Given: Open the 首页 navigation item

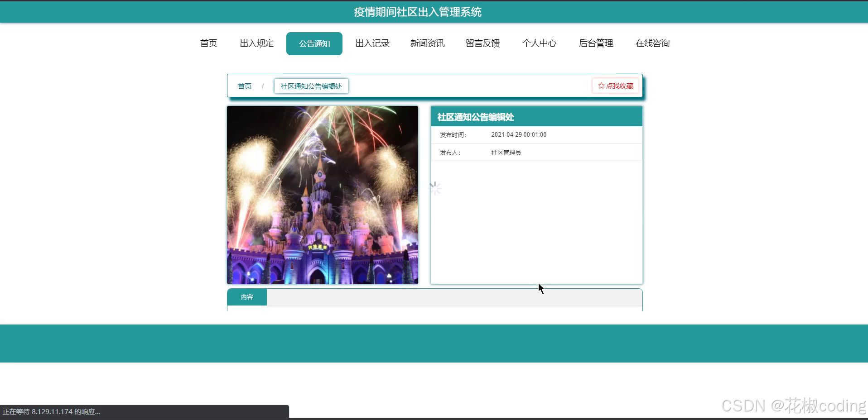Looking at the screenshot, I should pyautogui.click(x=208, y=43).
